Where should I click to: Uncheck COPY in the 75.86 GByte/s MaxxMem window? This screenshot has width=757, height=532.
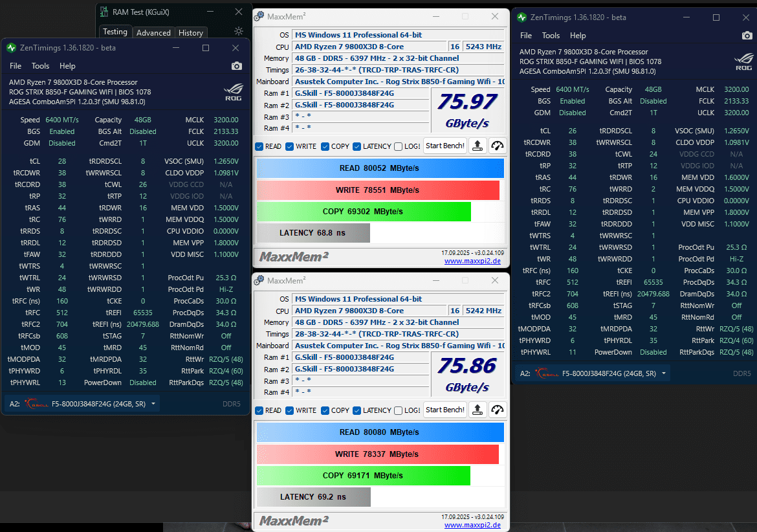point(325,410)
